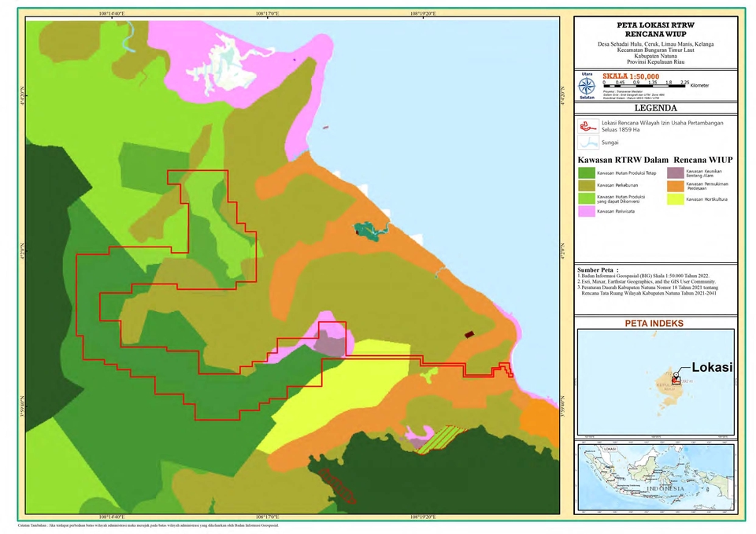
Task: Click the Sungai river symbol in the legend
Action: [588, 143]
